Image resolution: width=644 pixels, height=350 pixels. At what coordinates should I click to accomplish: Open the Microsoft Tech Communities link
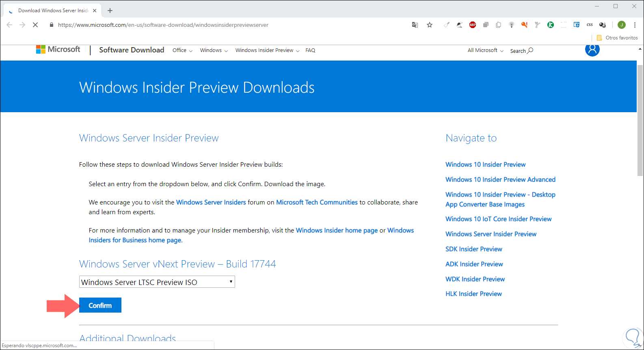(x=317, y=202)
